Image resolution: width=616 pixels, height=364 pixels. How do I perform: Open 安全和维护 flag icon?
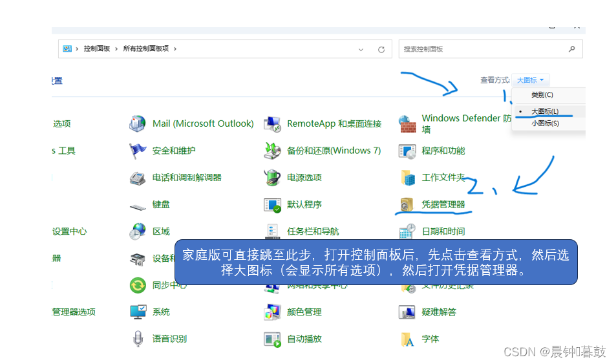[x=138, y=151]
